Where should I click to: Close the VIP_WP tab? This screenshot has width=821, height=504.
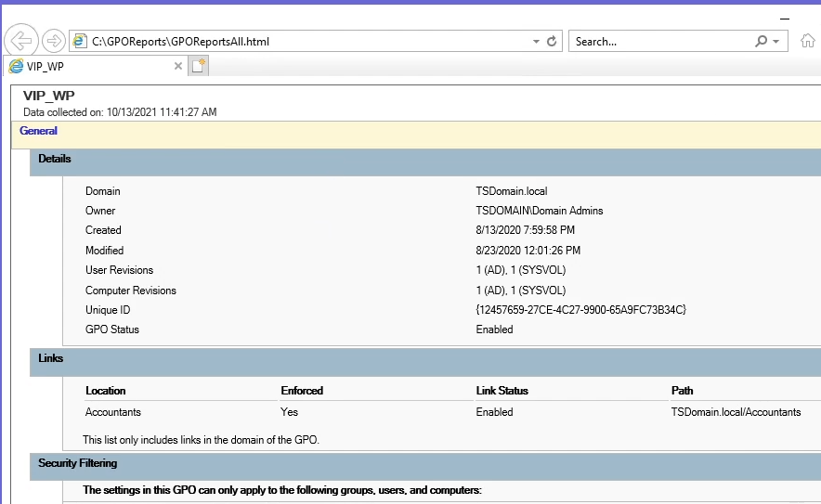coord(178,66)
